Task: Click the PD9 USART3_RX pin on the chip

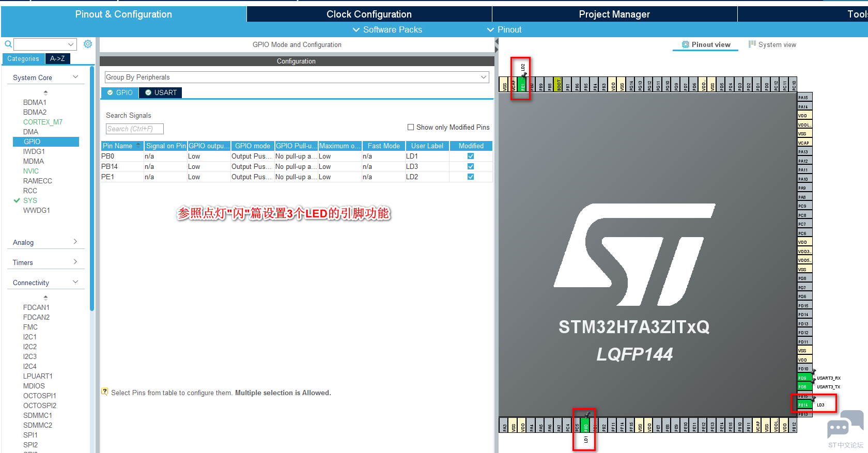Action: click(804, 378)
